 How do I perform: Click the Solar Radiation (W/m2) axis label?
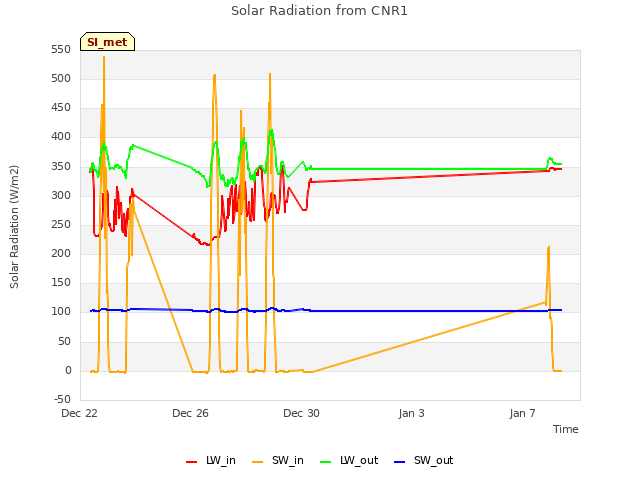pyautogui.click(x=14, y=227)
